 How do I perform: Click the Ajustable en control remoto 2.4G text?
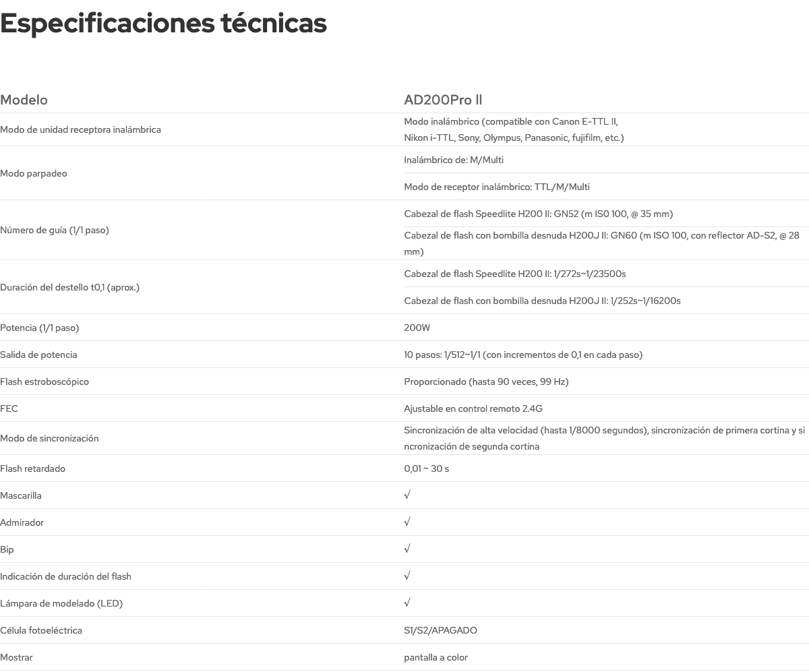coord(473,408)
